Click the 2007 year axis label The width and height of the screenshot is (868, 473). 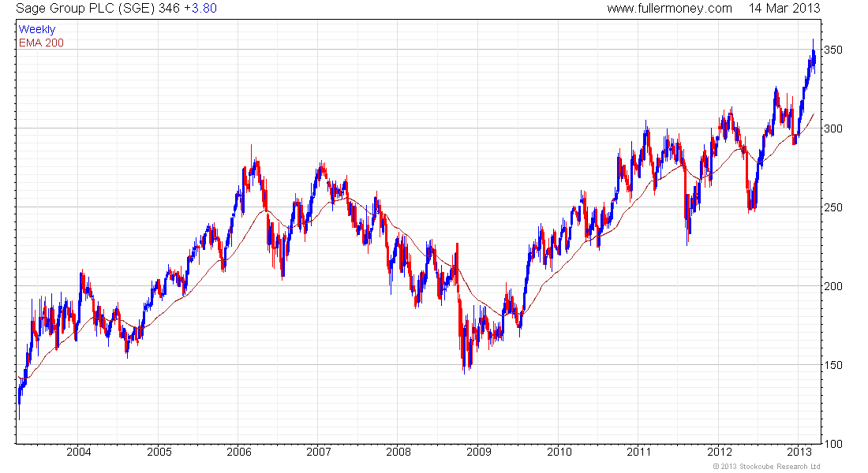[x=319, y=452]
